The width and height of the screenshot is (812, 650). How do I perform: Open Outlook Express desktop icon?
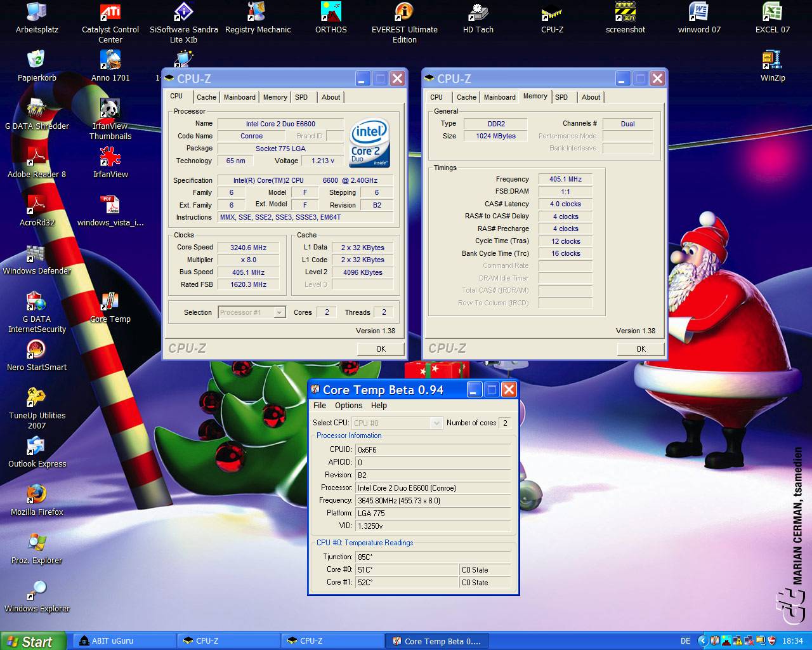(x=37, y=453)
